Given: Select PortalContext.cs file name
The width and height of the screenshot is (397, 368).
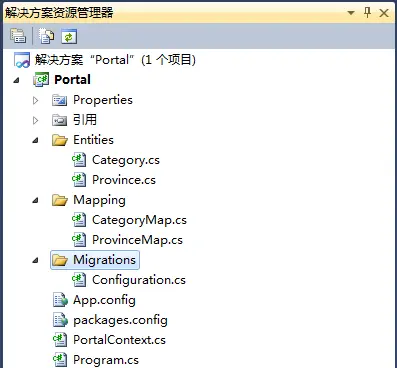Looking at the screenshot, I should coord(119,340).
